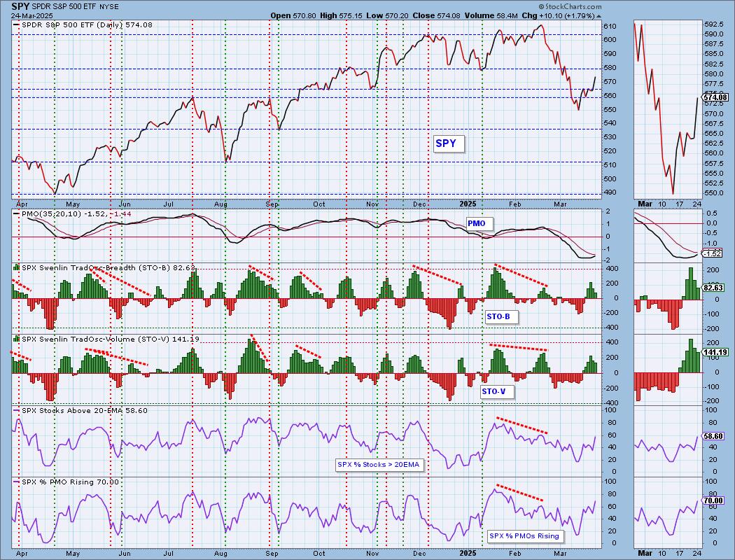Click the 'Low 570.20' value
This screenshot has height=560, width=735.
tap(388, 15)
